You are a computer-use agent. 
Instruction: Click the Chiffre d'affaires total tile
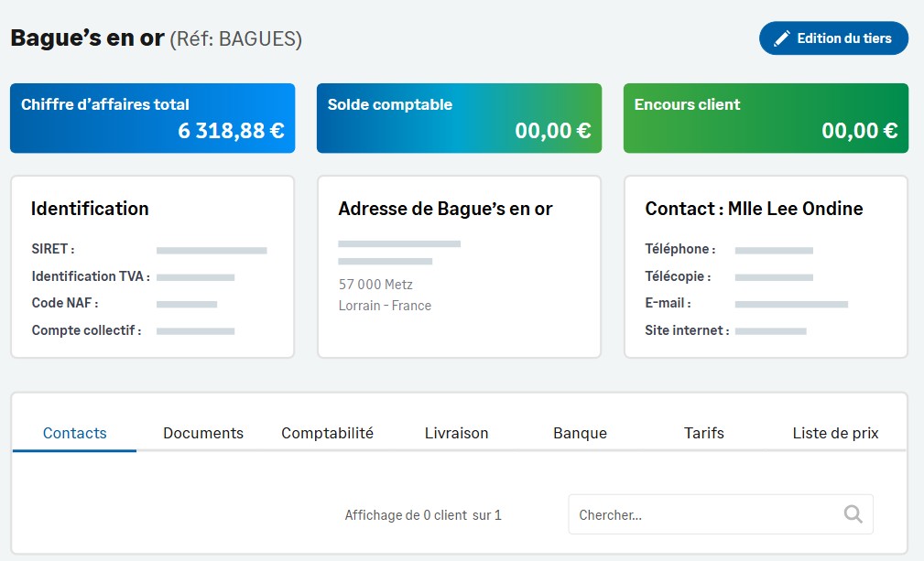152,118
